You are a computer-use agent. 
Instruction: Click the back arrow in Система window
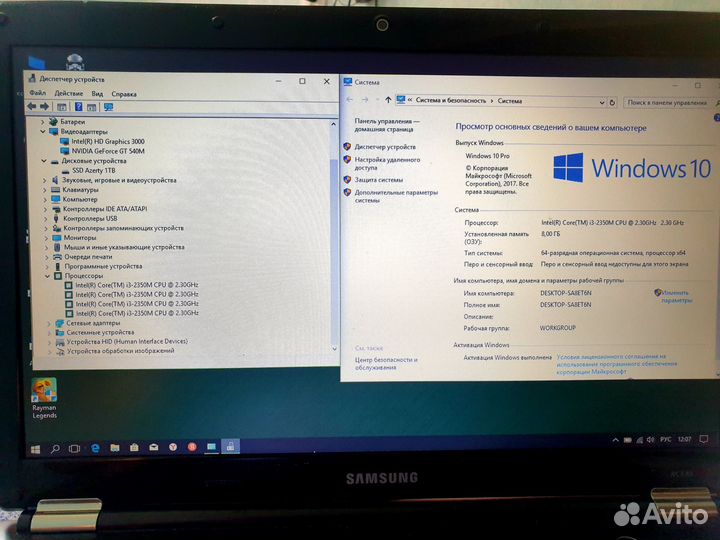350,100
